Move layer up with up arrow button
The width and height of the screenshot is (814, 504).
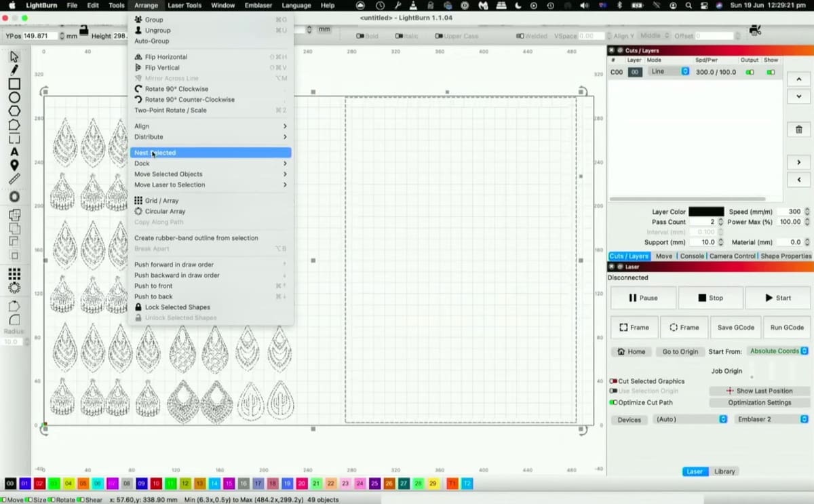coord(798,79)
